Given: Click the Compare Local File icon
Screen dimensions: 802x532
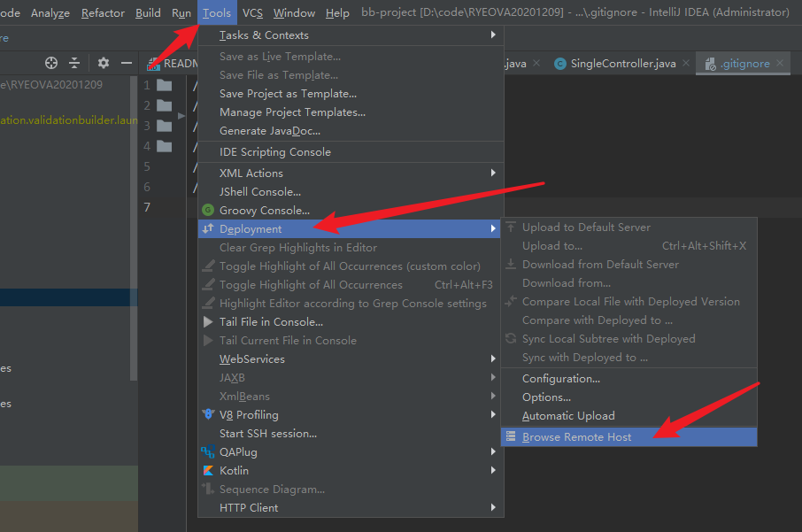Looking at the screenshot, I should (x=511, y=301).
